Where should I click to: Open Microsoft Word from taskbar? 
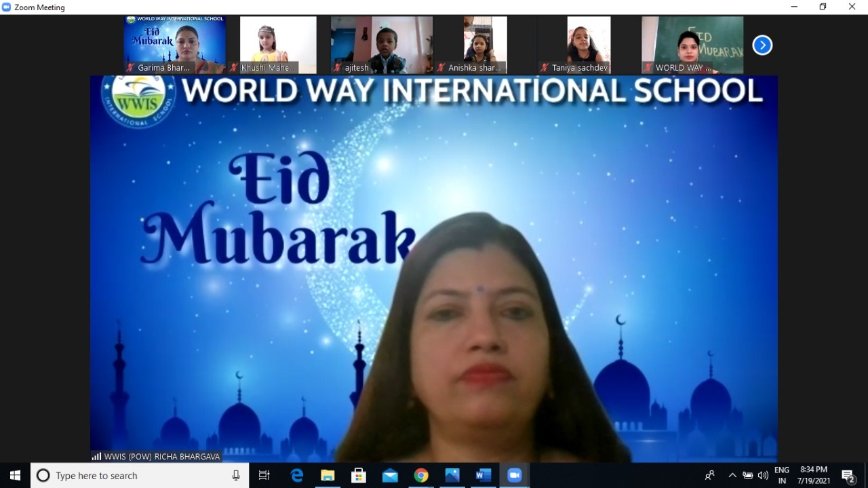(x=484, y=476)
